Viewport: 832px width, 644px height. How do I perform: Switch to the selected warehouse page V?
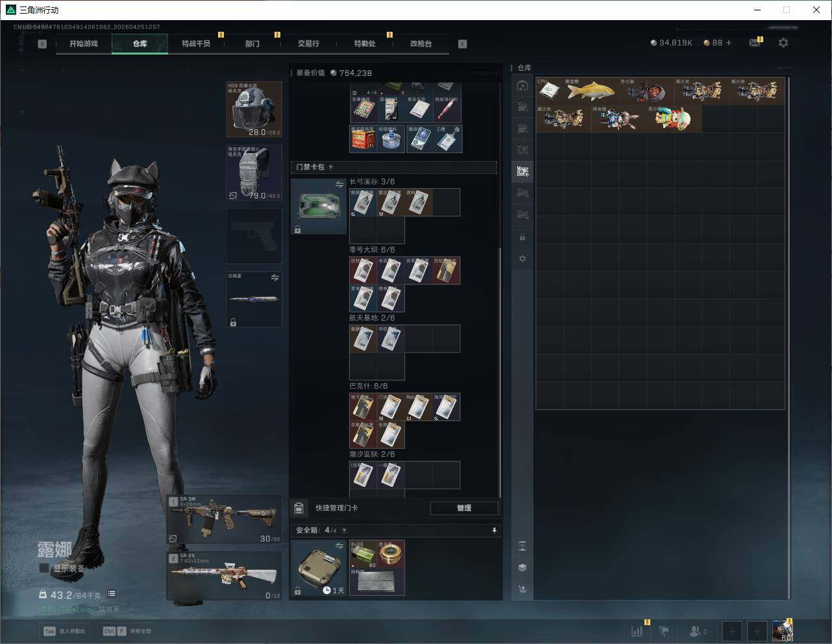click(x=522, y=171)
